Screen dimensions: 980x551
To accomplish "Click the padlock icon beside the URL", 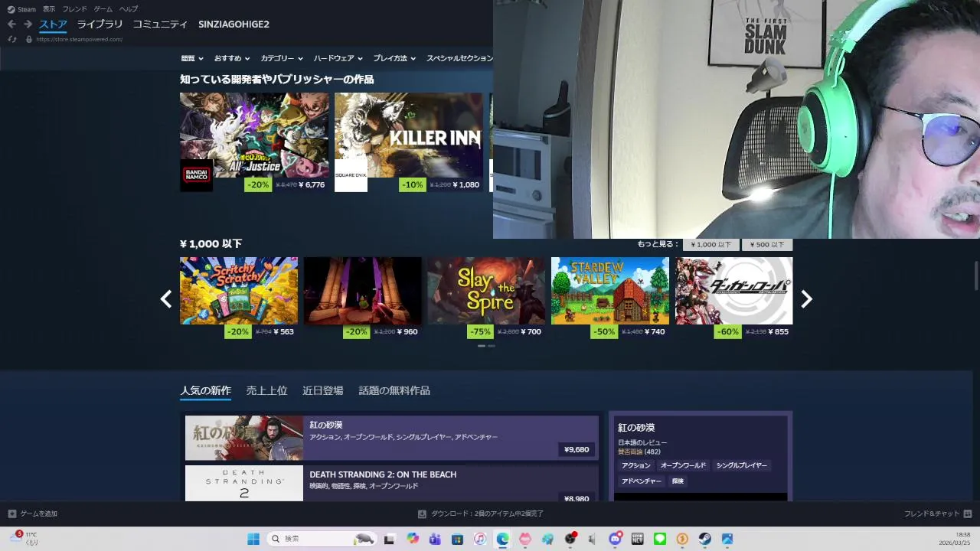I will 29,39.
